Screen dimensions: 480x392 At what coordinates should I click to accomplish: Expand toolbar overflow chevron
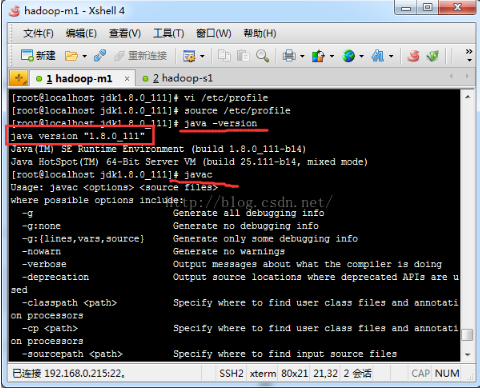(469, 55)
